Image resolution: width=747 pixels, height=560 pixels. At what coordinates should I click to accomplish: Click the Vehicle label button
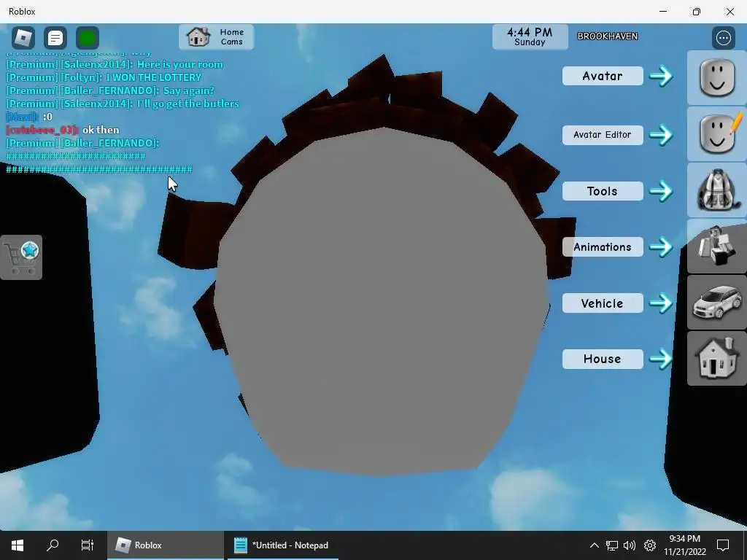[x=603, y=303]
